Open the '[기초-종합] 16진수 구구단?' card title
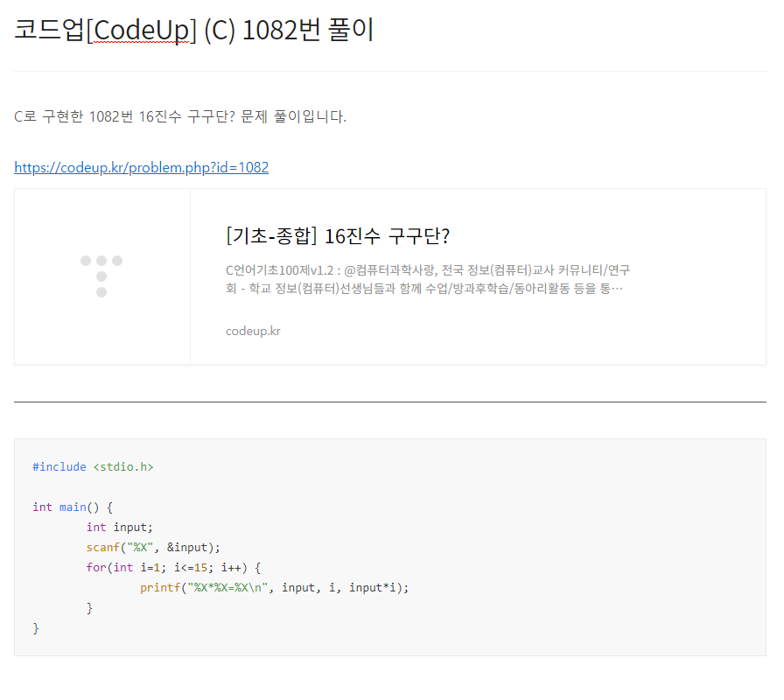The width and height of the screenshot is (784, 700). (338, 236)
